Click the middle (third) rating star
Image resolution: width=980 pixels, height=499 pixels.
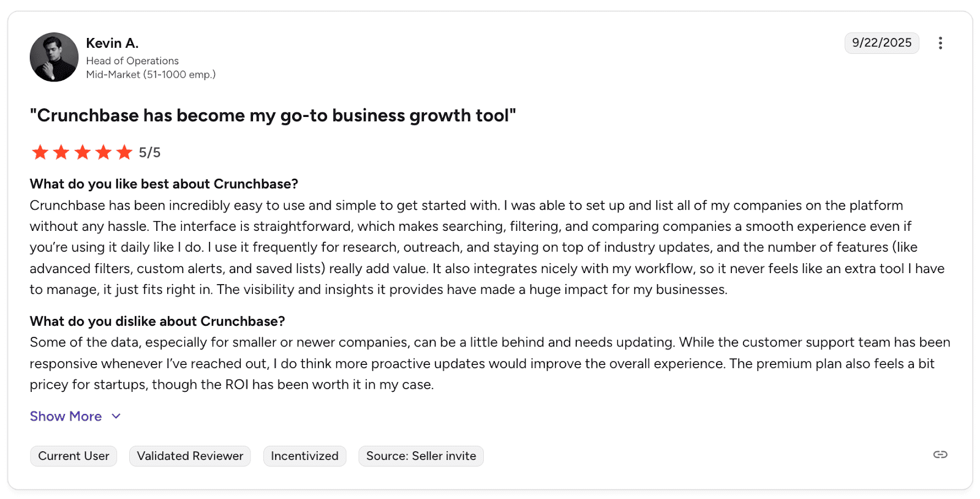(x=83, y=152)
